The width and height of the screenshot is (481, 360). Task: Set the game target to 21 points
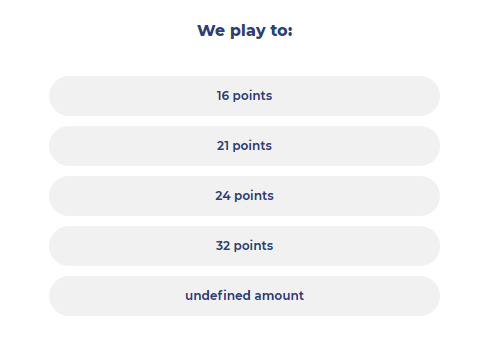244,146
